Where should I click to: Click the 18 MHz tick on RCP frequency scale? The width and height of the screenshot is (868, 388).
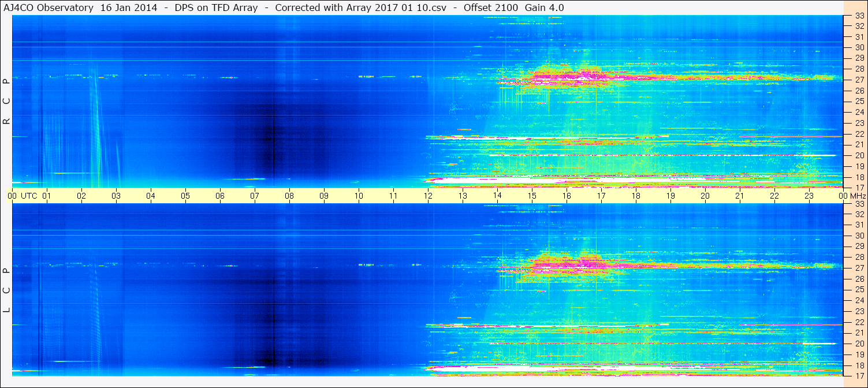pos(859,177)
